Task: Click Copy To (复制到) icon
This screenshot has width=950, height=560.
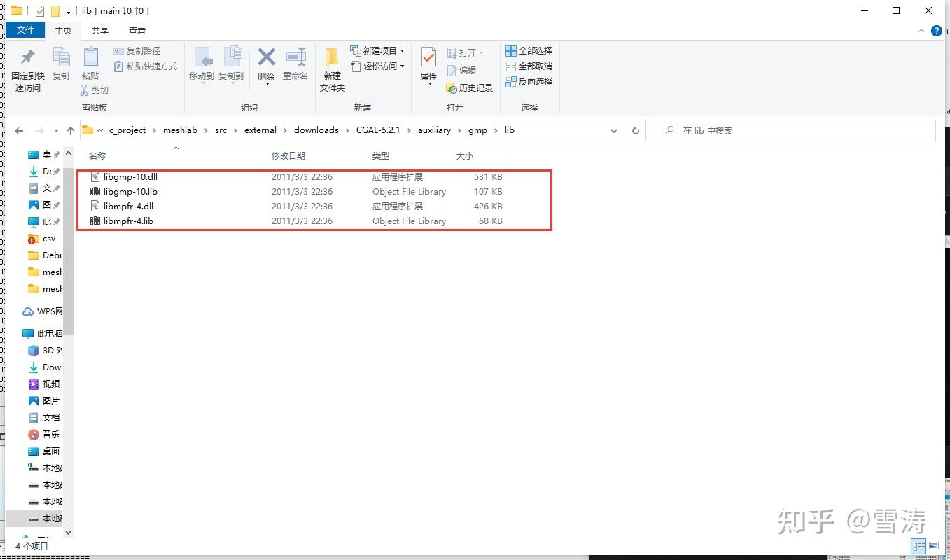Action: click(232, 57)
